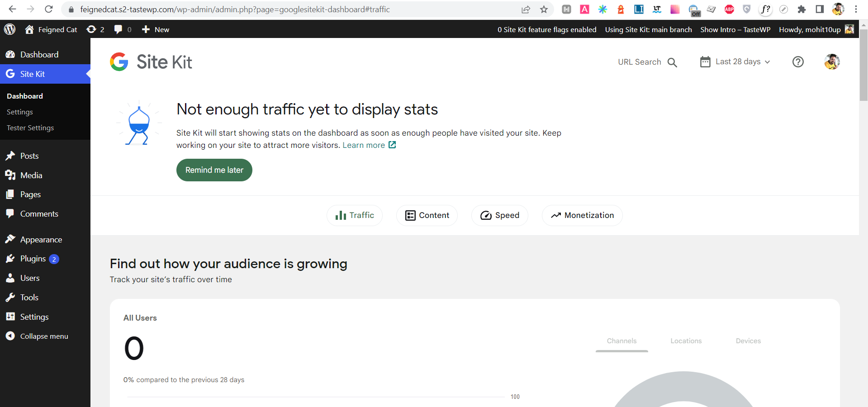This screenshot has width=868, height=407.
Task: Jump to Traffic section
Action: coord(355,215)
